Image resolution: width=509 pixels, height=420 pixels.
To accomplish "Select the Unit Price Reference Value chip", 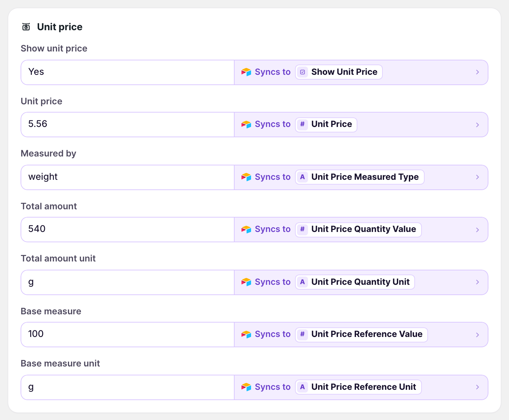I will click(x=362, y=334).
